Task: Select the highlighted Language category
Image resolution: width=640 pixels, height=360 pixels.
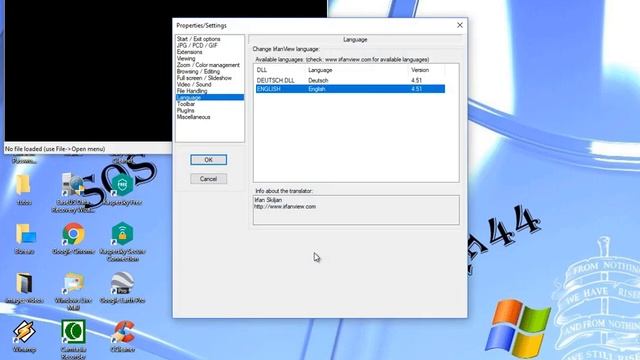Action: tap(210, 98)
